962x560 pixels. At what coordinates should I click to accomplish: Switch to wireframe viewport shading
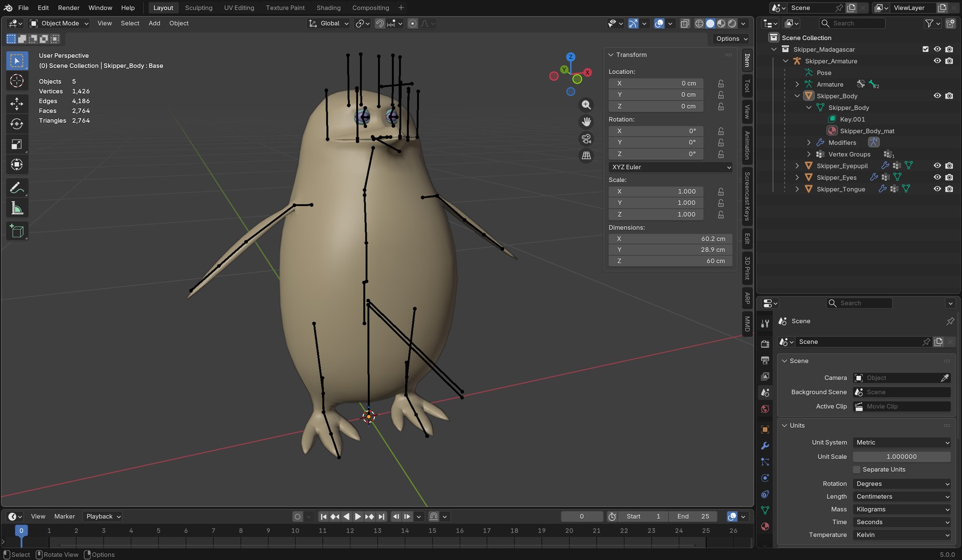pyautogui.click(x=699, y=23)
